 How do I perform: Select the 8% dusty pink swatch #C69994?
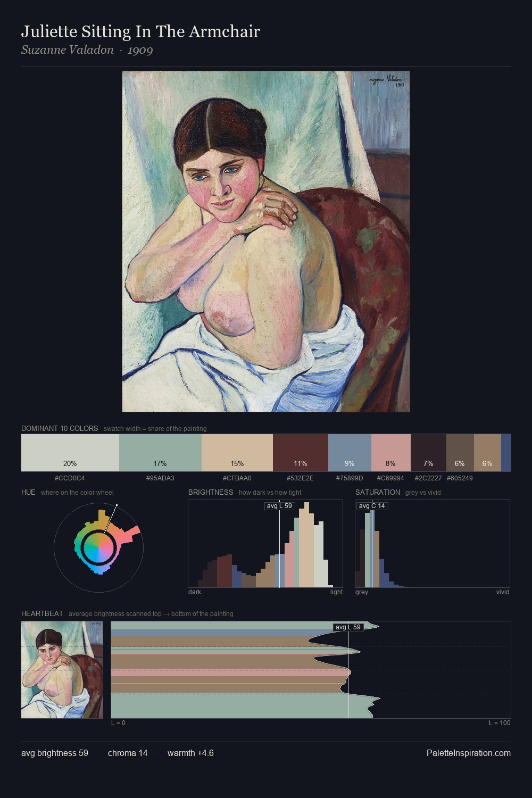point(391,453)
